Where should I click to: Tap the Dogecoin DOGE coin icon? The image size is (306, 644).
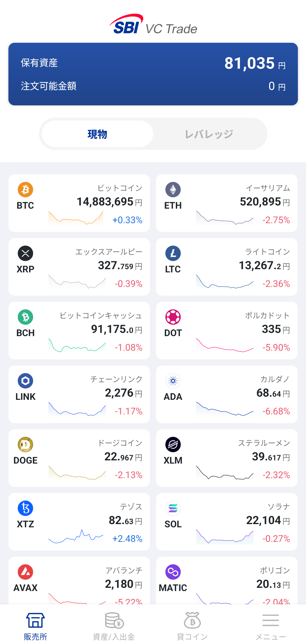pos(26,445)
